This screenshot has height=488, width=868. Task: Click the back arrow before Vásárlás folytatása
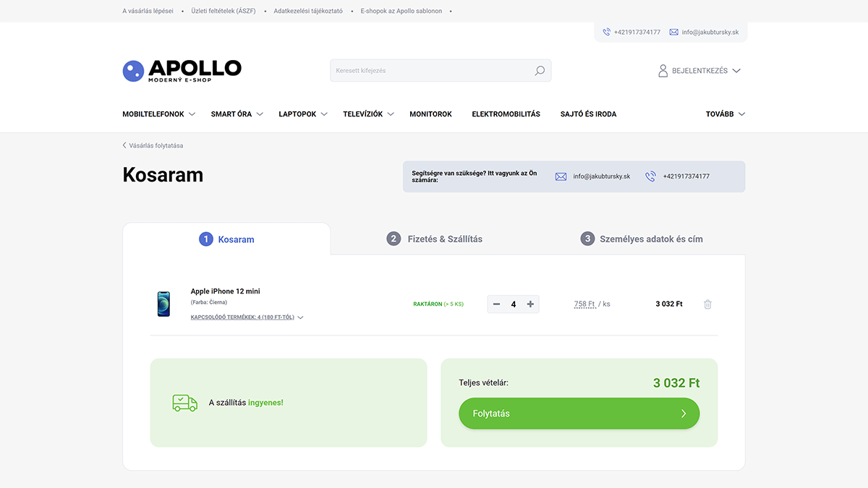click(124, 145)
